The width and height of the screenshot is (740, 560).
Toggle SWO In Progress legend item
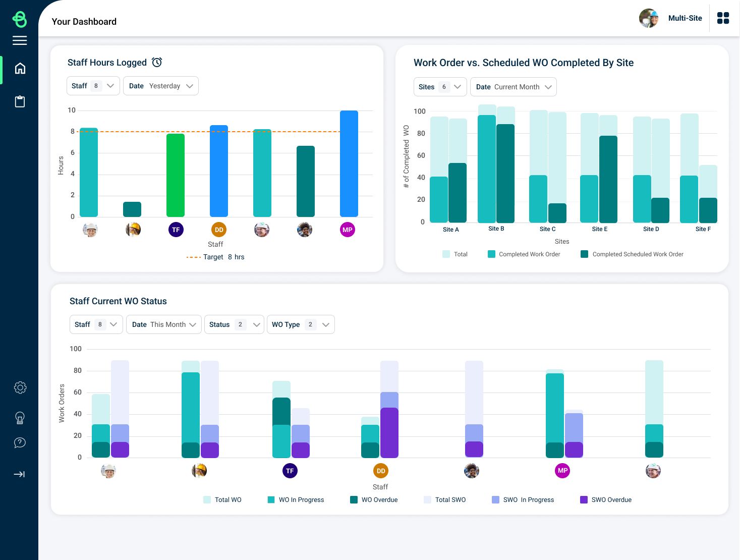click(x=523, y=499)
